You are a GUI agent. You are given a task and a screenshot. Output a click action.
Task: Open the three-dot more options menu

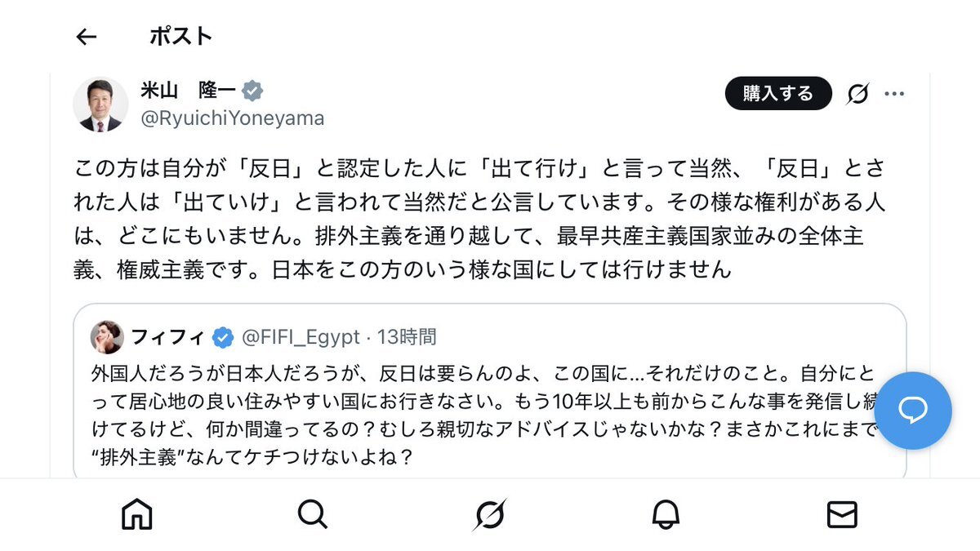click(894, 94)
